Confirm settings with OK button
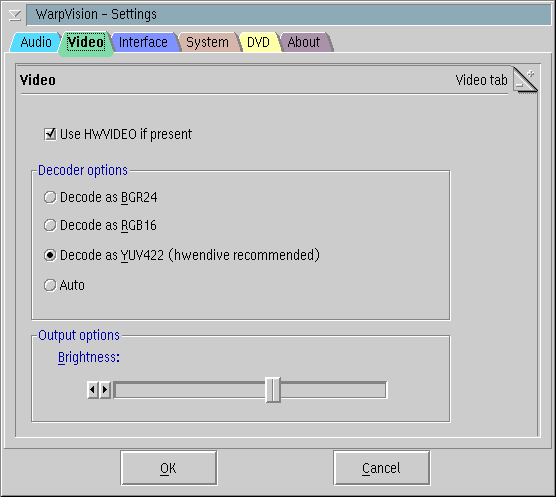 click(168, 468)
